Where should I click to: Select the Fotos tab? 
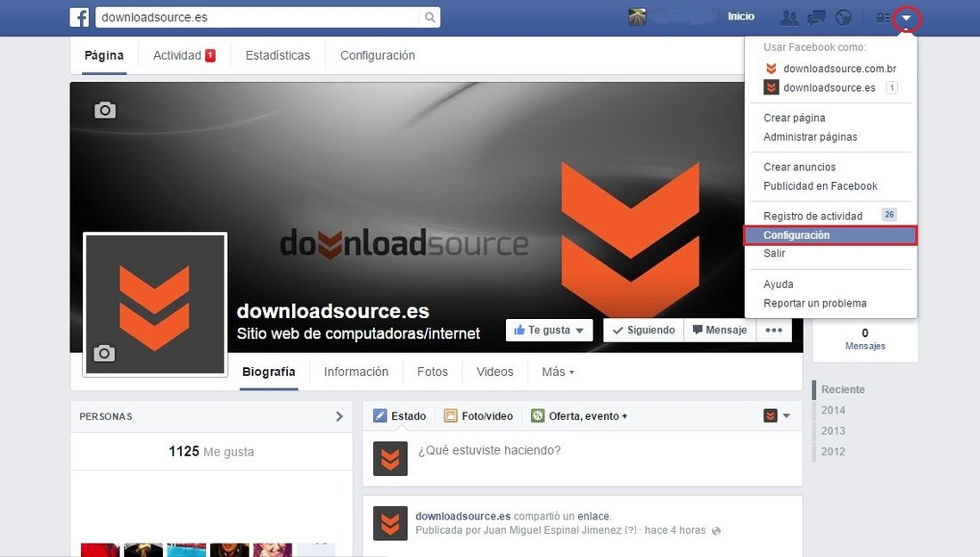(x=432, y=372)
